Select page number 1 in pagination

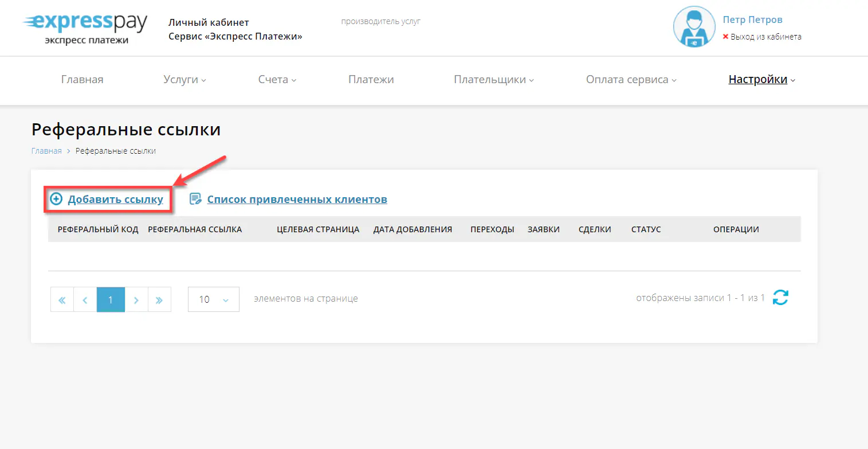click(111, 299)
